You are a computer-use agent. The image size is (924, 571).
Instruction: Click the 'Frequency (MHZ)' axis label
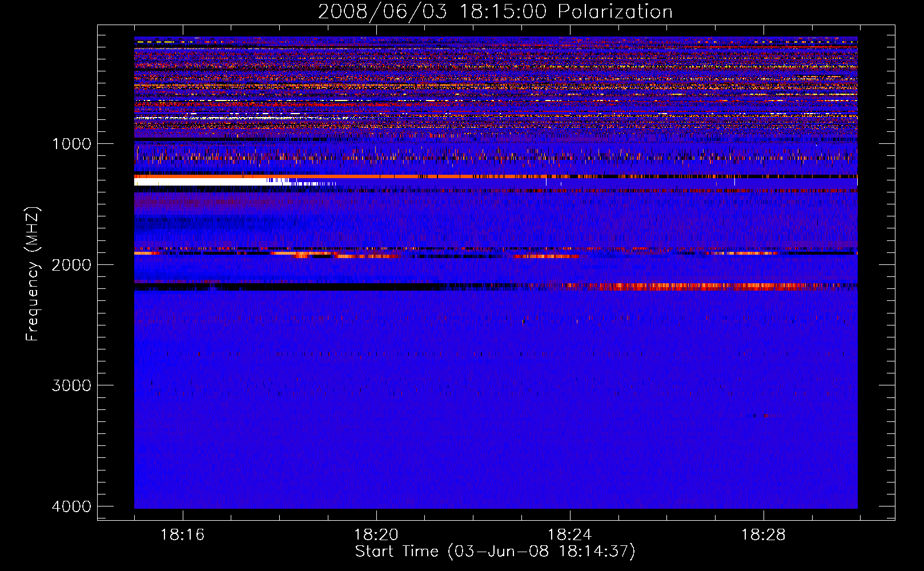[x=33, y=274]
